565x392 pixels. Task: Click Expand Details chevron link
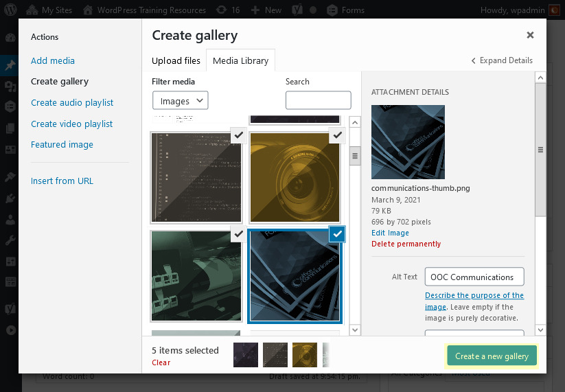coord(502,60)
